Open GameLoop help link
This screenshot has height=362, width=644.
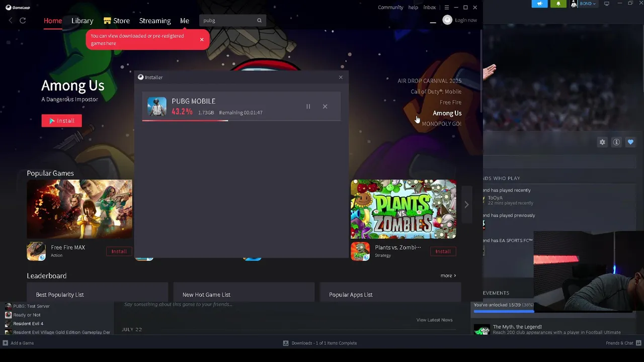tap(413, 8)
